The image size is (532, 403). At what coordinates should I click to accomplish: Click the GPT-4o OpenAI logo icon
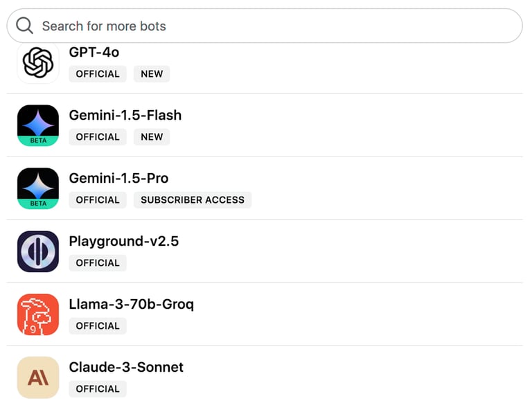click(38, 64)
